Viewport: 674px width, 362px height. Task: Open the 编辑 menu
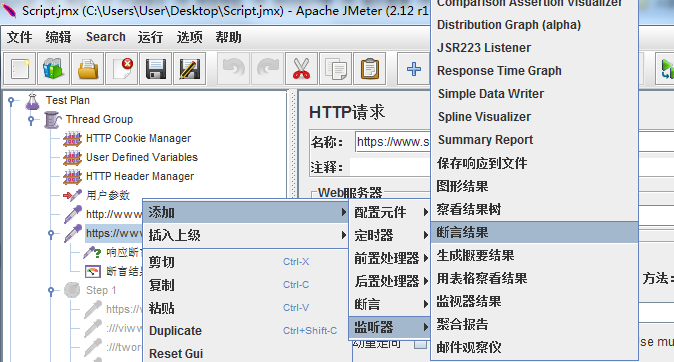(58, 37)
